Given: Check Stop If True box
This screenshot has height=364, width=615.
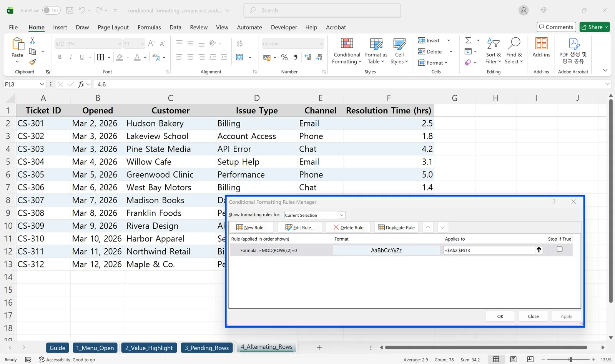Looking at the screenshot, I should click(x=560, y=249).
